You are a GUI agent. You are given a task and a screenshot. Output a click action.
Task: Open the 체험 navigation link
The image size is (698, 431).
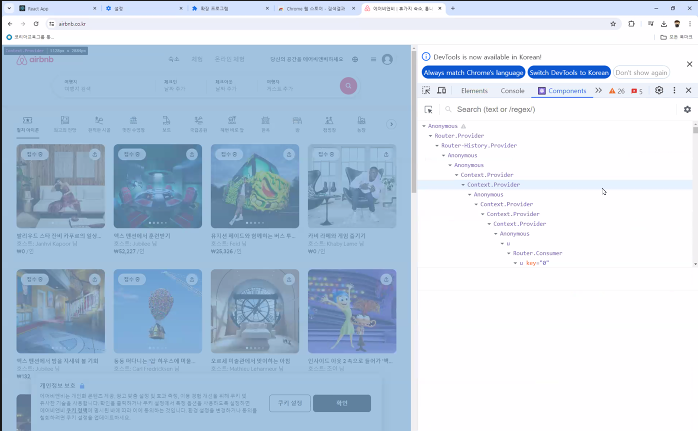[197, 59]
